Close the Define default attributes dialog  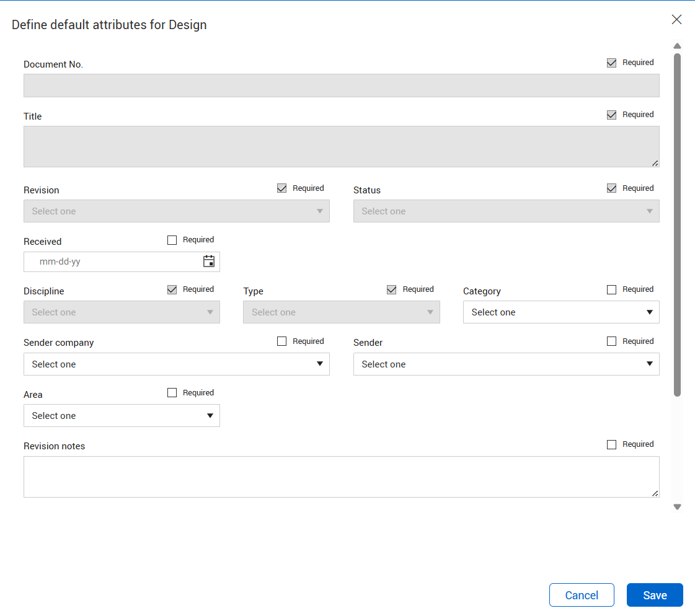(x=676, y=19)
